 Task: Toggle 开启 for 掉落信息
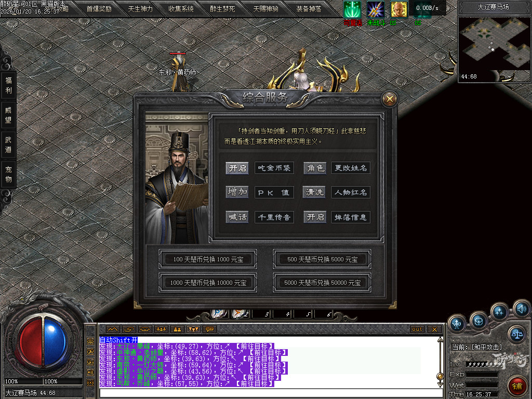point(315,217)
